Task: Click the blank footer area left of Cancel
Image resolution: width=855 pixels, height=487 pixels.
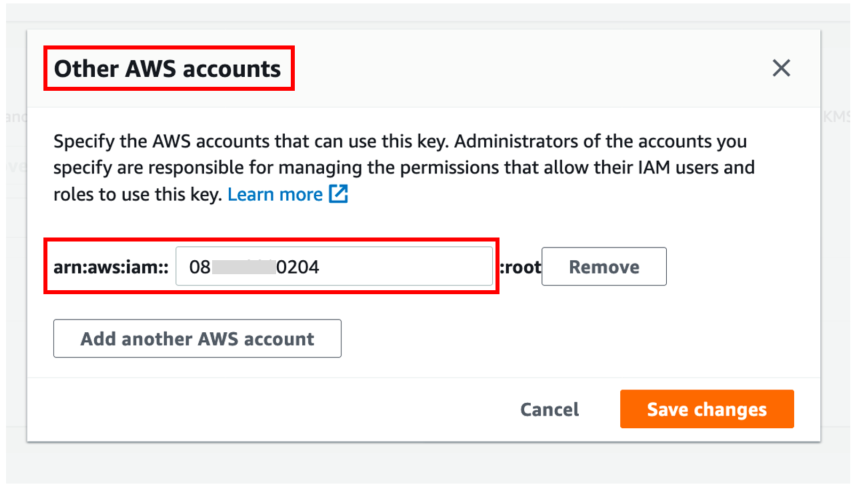Action: coord(273,409)
